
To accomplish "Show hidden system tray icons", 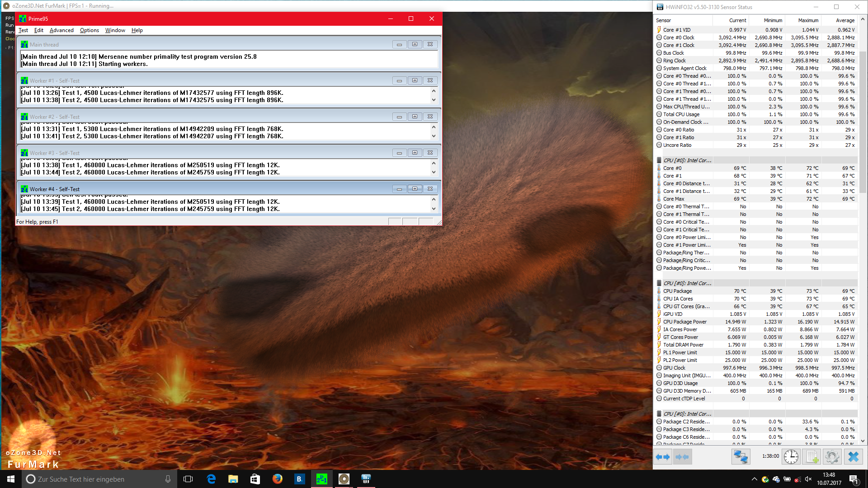I will [x=754, y=479].
